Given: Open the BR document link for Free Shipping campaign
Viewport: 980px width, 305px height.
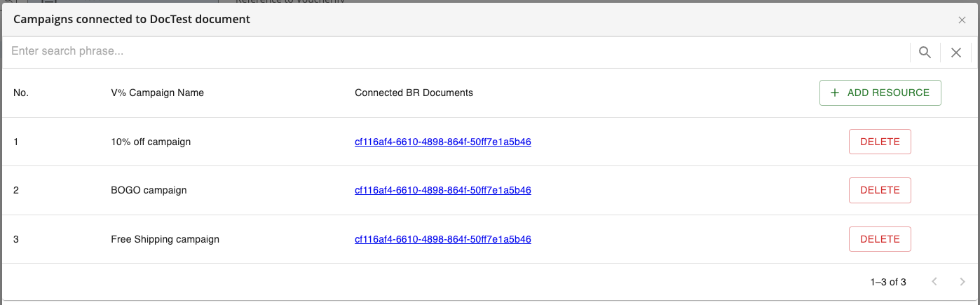Looking at the screenshot, I should (443, 239).
